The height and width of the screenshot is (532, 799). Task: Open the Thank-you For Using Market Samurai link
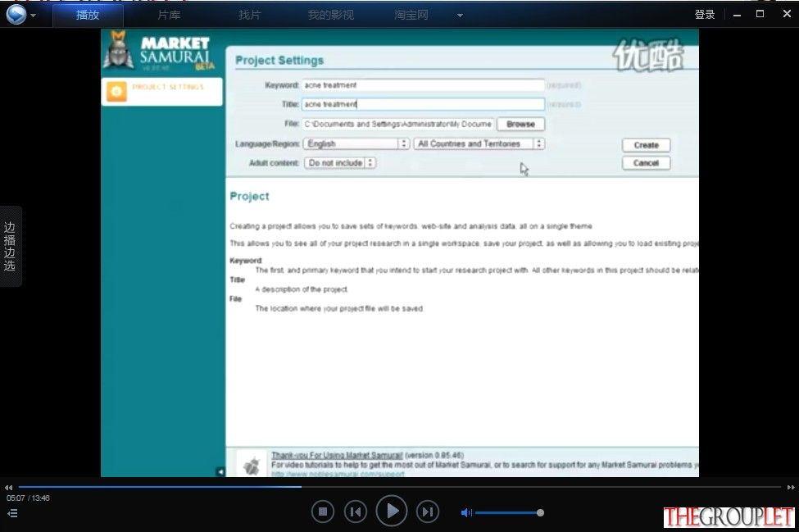point(337,455)
